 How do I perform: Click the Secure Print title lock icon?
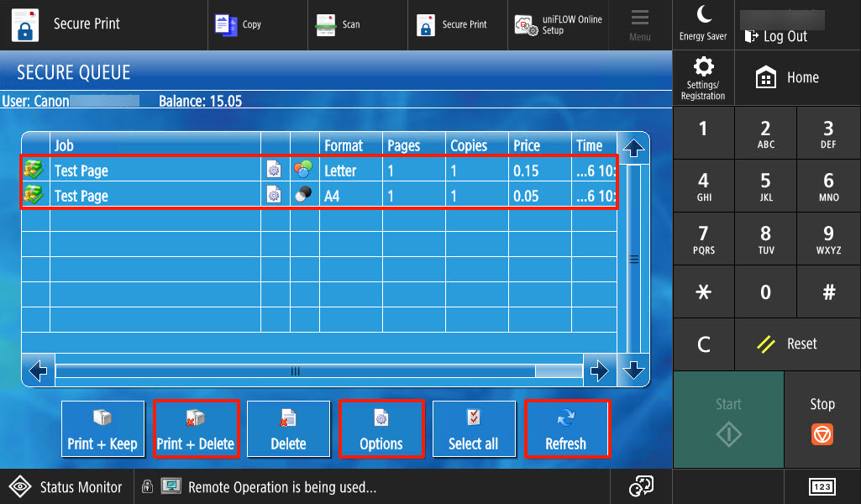(24, 25)
